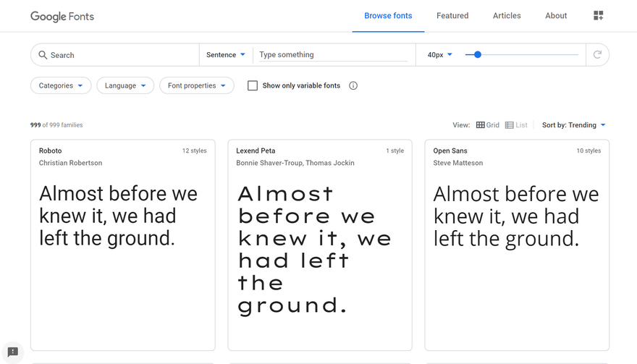Click the info icon beside variable fonts
This screenshot has width=637, height=364.
point(353,85)
